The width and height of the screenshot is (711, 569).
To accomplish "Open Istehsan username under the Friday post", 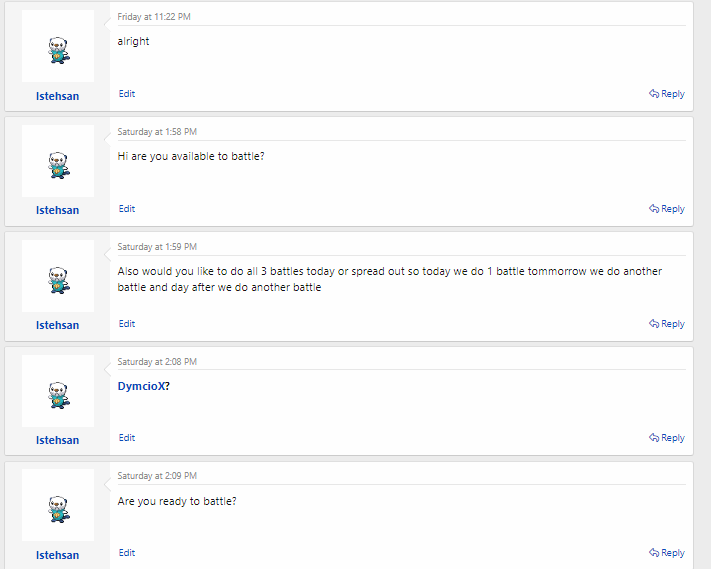I will pyautogui.click(x=58, y=96).
